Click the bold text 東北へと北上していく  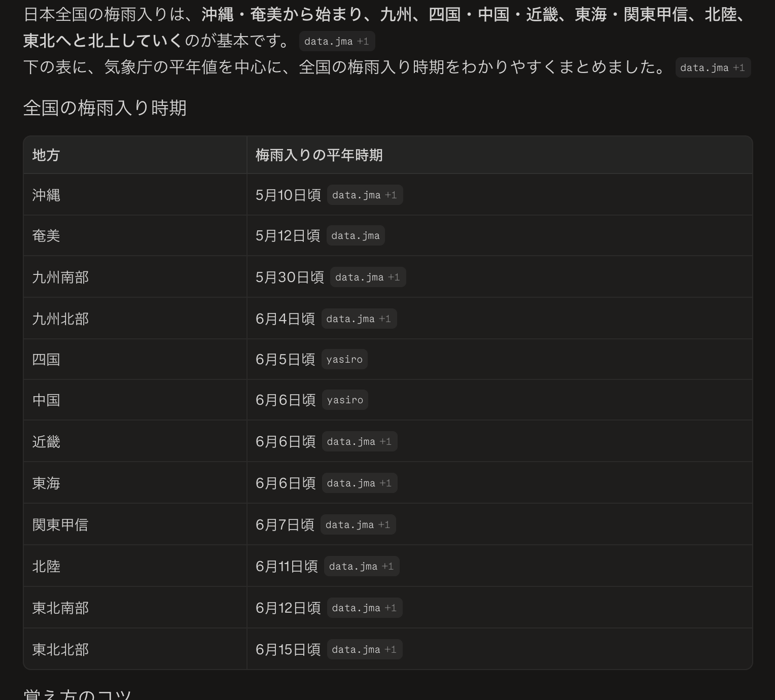[103, 41]
